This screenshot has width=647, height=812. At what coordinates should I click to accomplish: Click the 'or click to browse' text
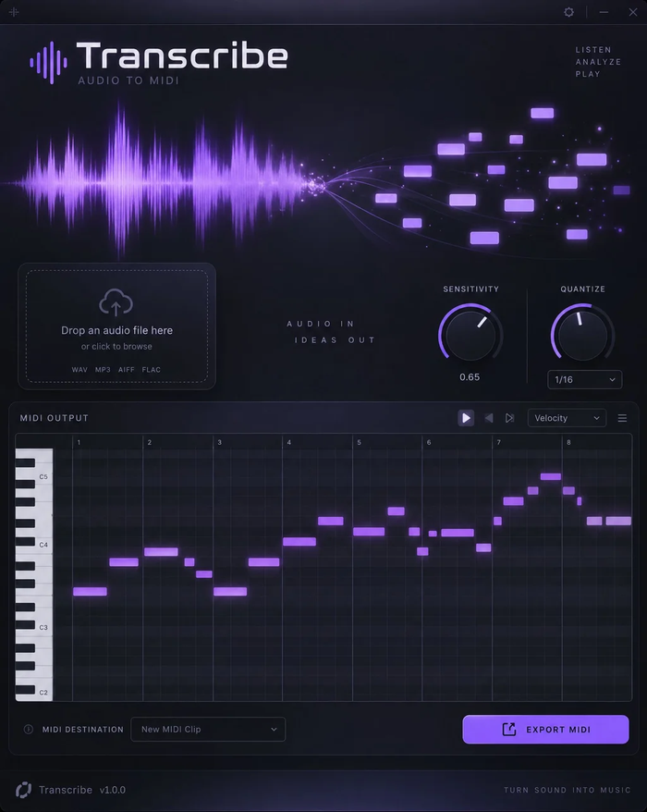point(116,347)
